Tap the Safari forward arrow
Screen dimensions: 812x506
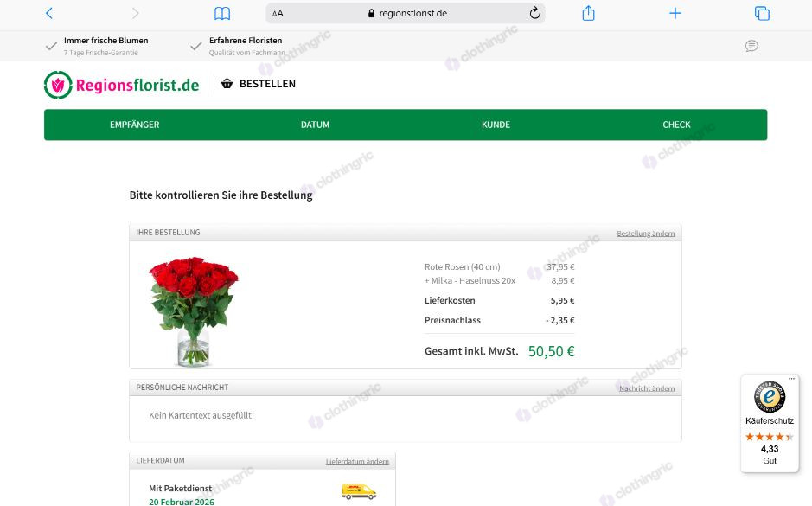[x=135, y=13]
